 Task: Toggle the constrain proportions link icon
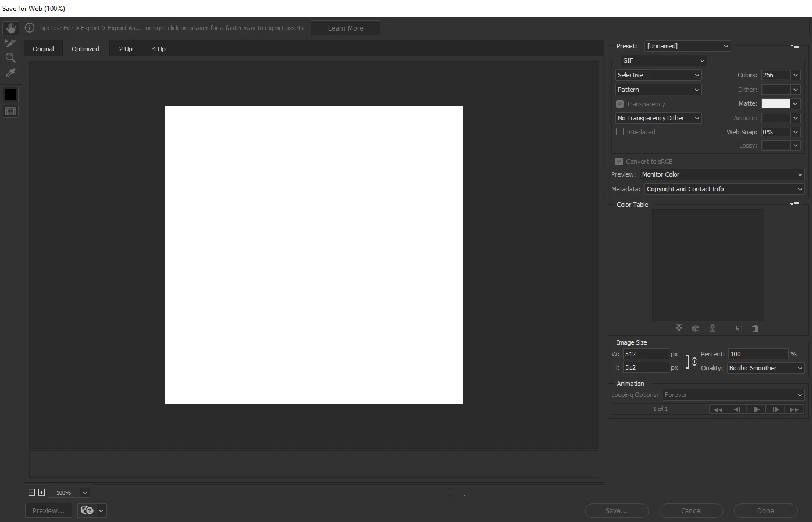point(694,362)
